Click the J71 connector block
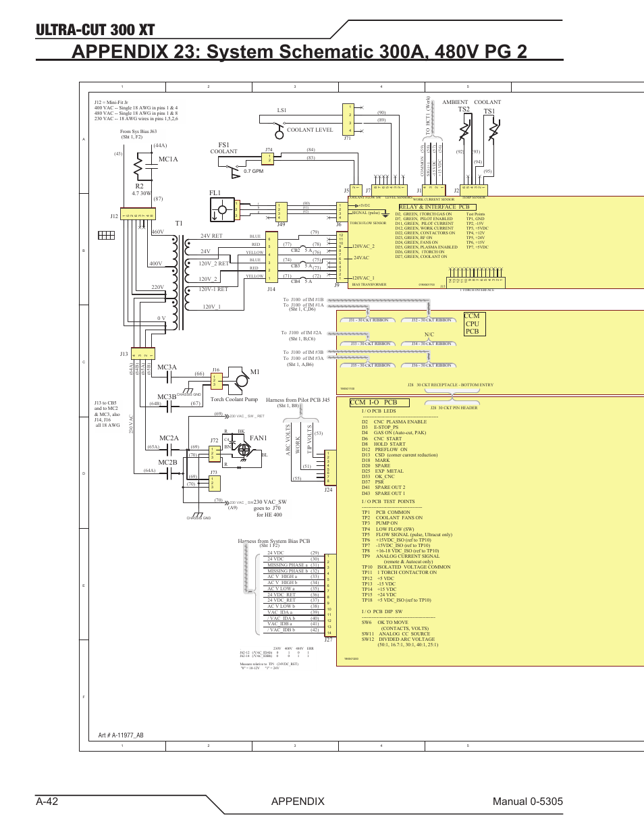Image resolution: width=644 pixels, height=834 pixels. (x=348, y=120)
